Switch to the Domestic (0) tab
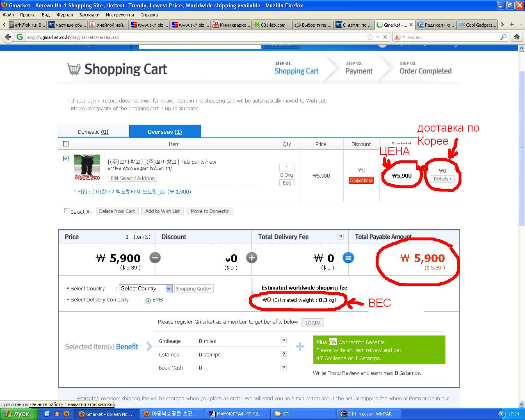Screen dimensions: 525x420 [x=94, y=132]
